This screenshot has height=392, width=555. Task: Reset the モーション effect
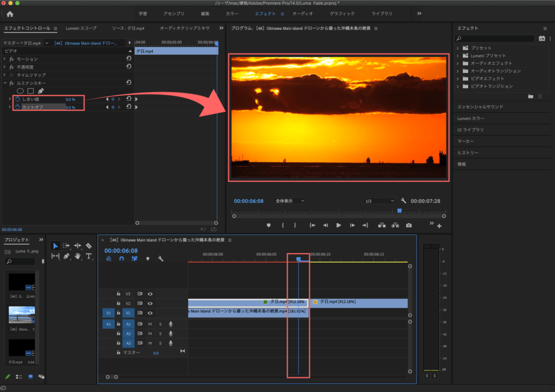coord(129,58)
